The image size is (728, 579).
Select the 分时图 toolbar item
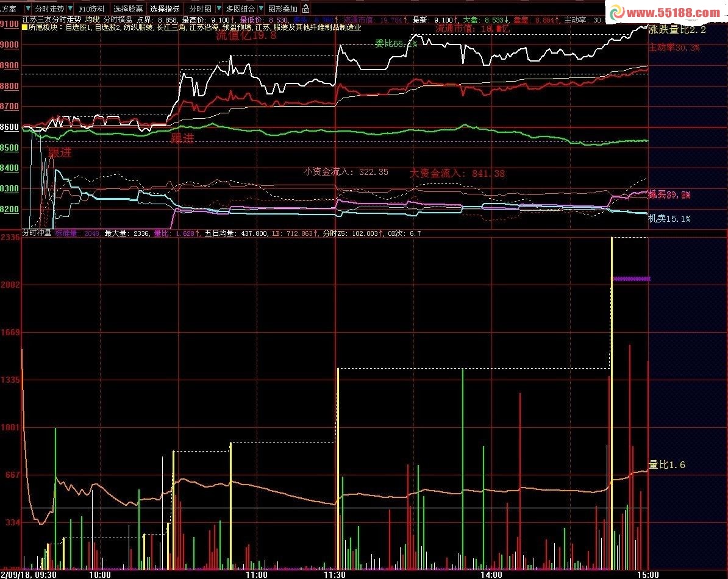[200, 9]
